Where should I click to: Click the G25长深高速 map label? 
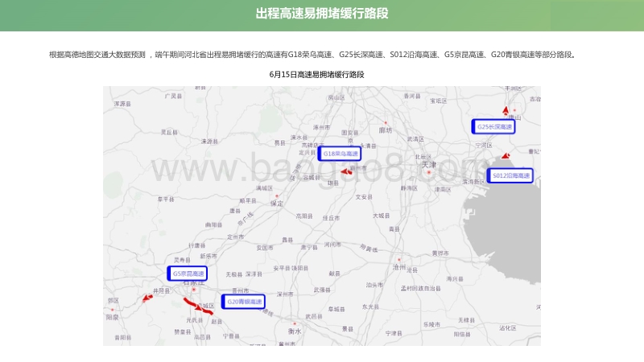493,126
